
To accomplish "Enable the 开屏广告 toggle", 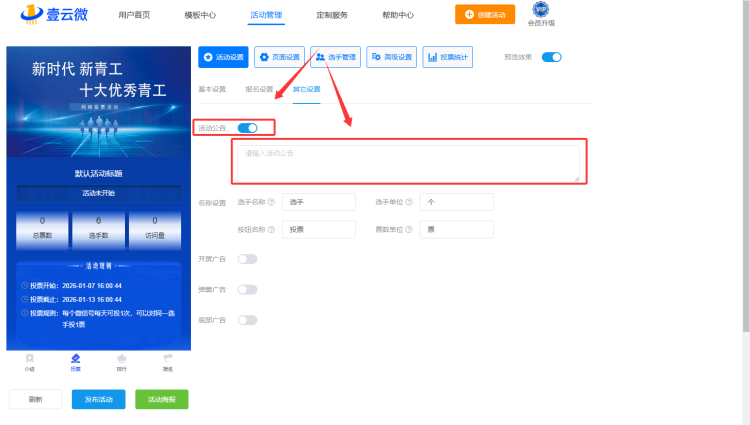I will (x=247, y=259).
